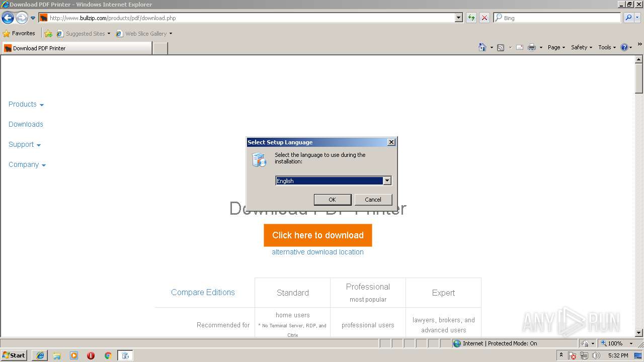Add page to Favorites bar icon
Image resolution: width=644 pixels, height=362 pixels.
48,34
